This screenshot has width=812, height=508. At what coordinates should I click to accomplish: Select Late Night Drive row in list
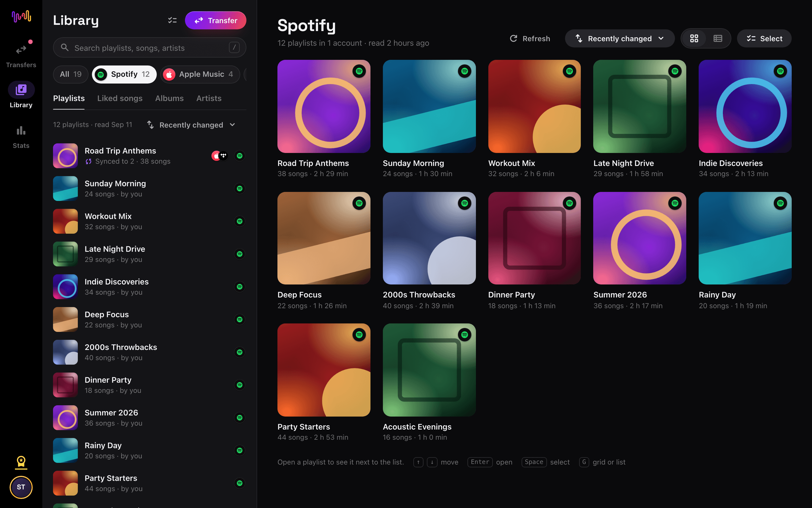tap(150, 254)
